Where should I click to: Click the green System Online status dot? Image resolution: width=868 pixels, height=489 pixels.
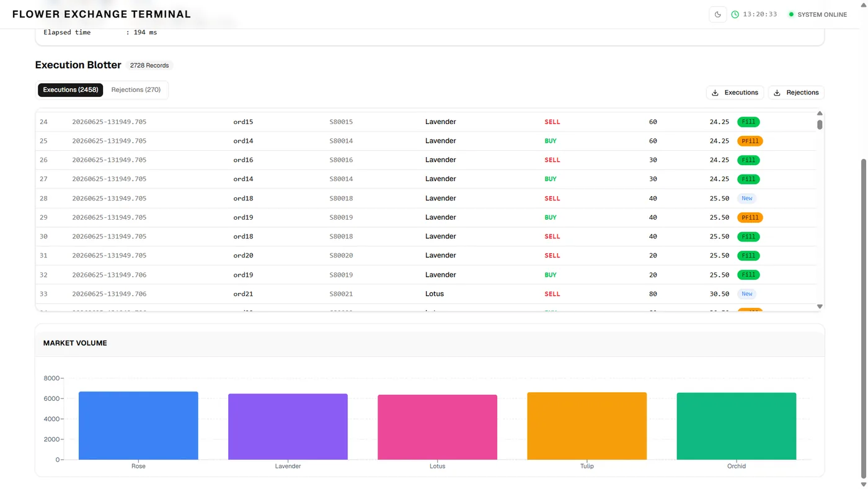791,14
